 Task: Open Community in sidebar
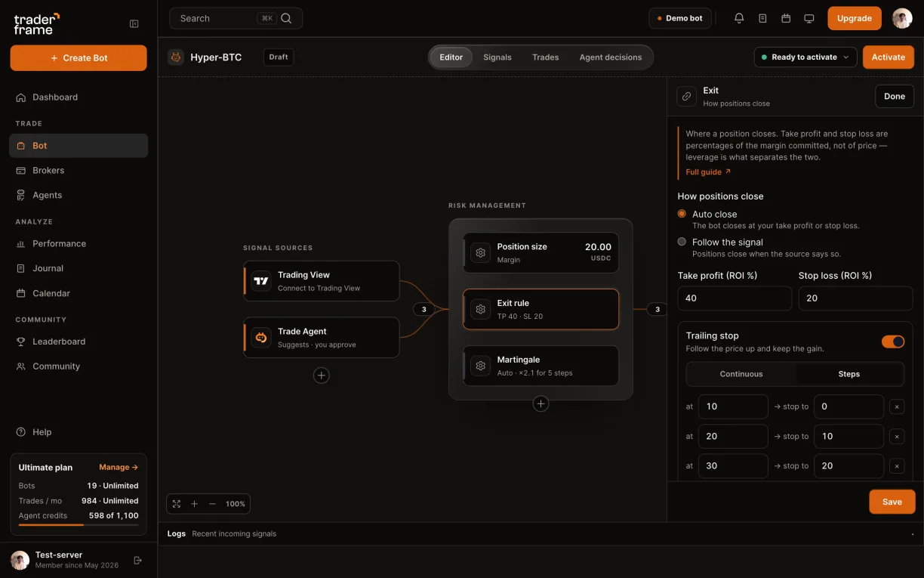pos(79,366)
